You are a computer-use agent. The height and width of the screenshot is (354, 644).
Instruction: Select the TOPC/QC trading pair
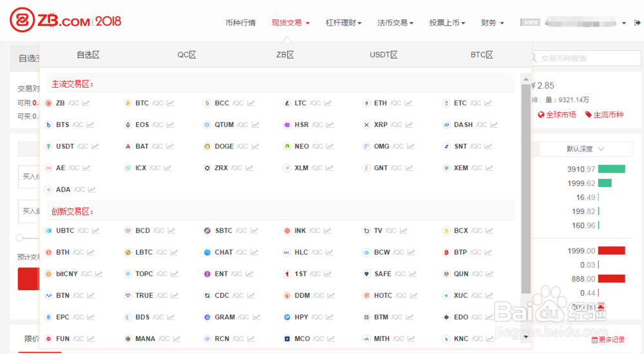coord(151,274)
